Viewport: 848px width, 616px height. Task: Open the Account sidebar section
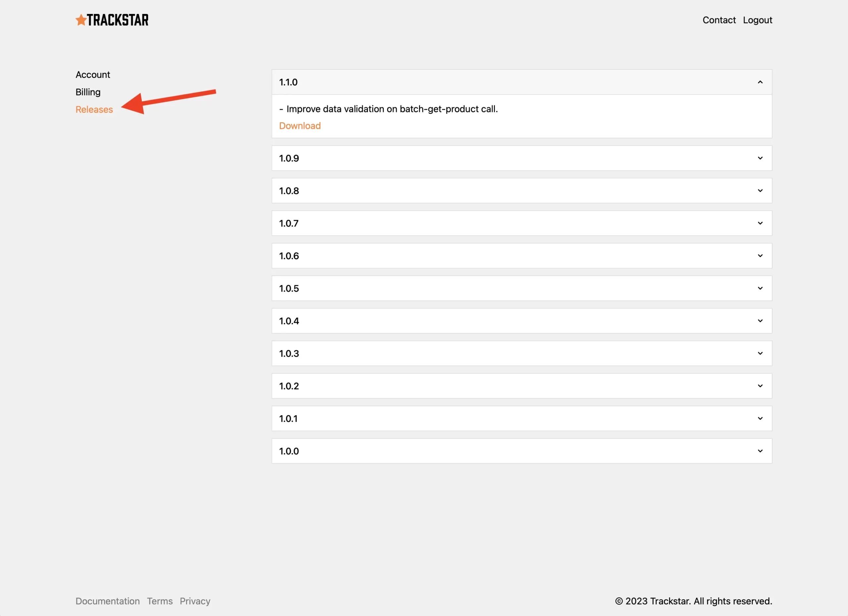(93, 75)
